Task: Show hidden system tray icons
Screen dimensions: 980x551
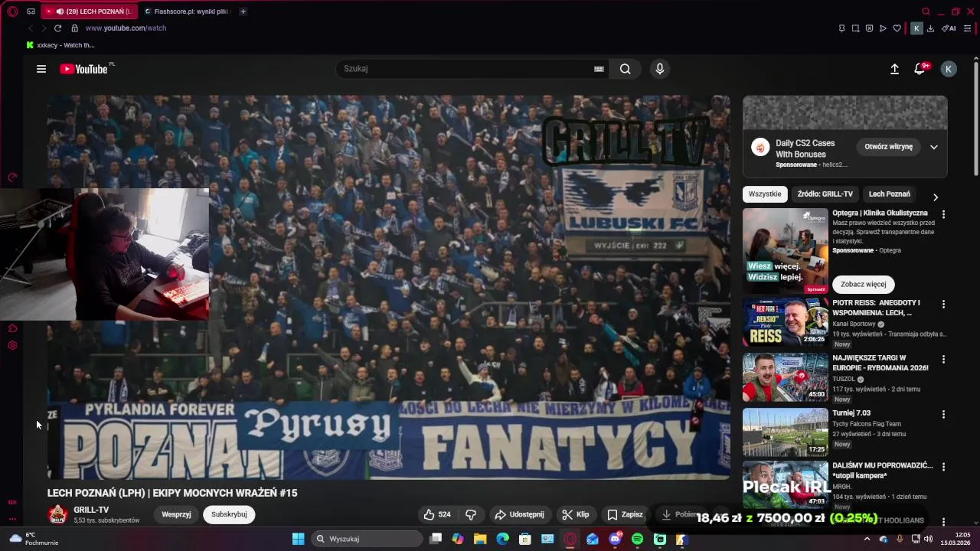Action: (x=867, y=539)
